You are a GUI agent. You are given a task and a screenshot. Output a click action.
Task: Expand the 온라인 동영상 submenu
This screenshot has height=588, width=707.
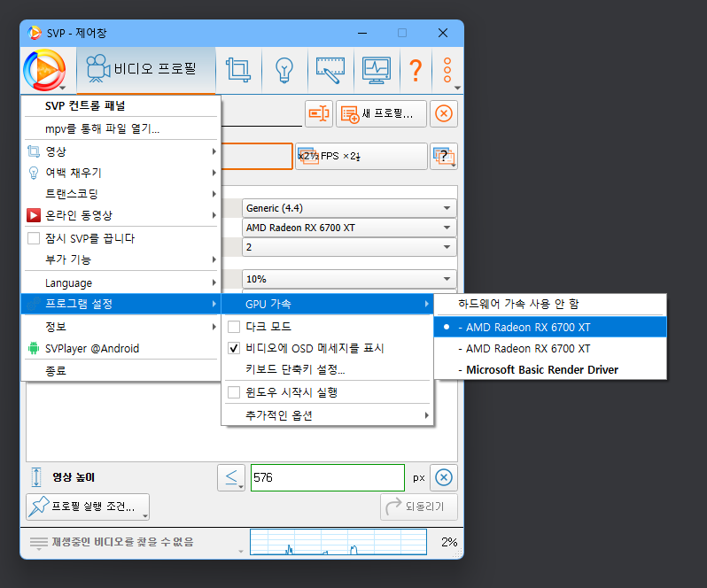120,215
